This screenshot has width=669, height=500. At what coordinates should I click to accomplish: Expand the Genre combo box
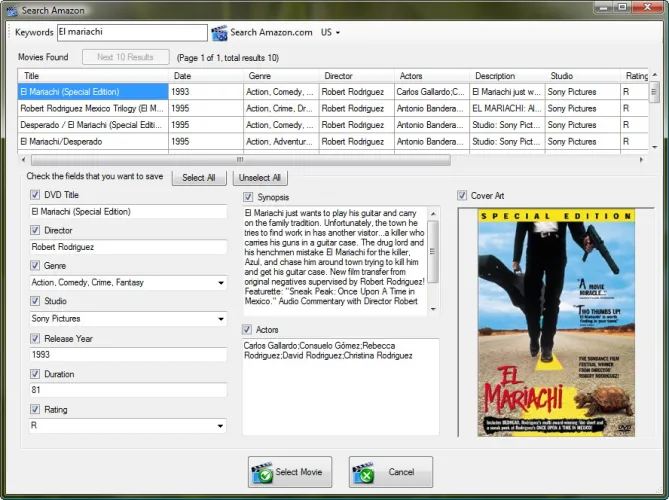(x=220, y=283)
